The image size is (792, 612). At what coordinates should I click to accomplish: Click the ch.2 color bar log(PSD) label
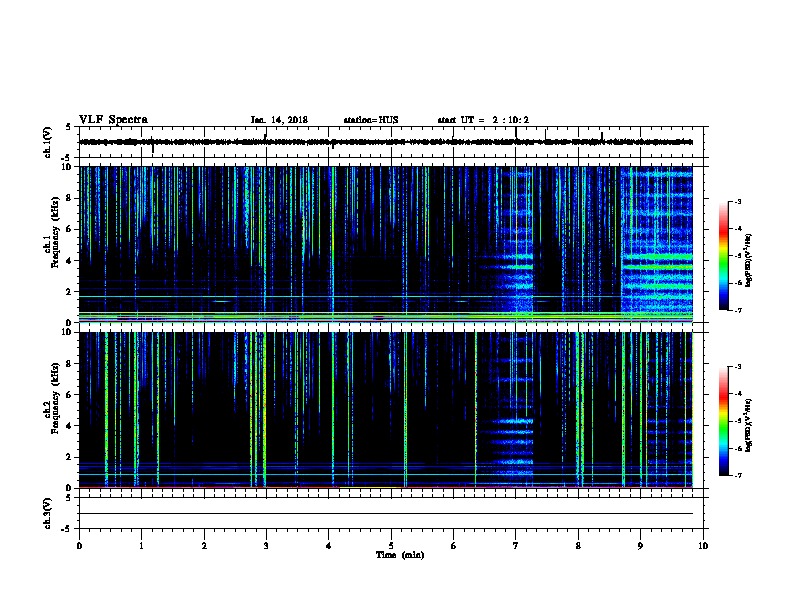(748, 426)
